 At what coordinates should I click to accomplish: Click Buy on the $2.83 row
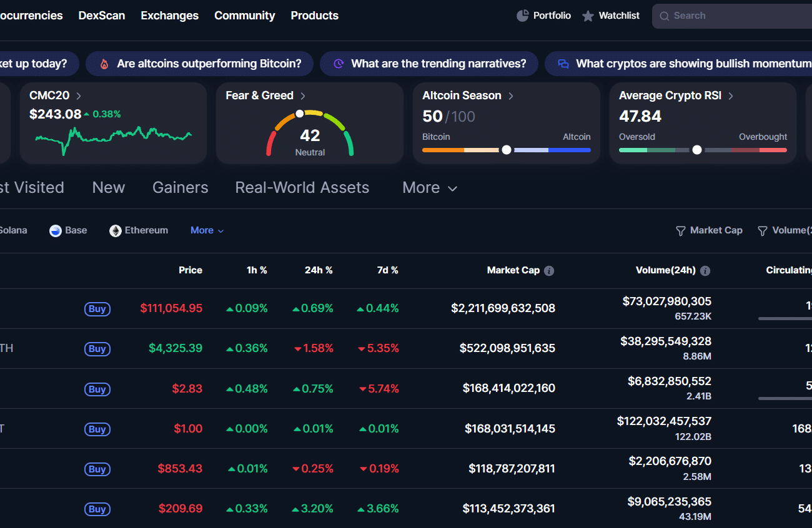click(x=97, y=389)
